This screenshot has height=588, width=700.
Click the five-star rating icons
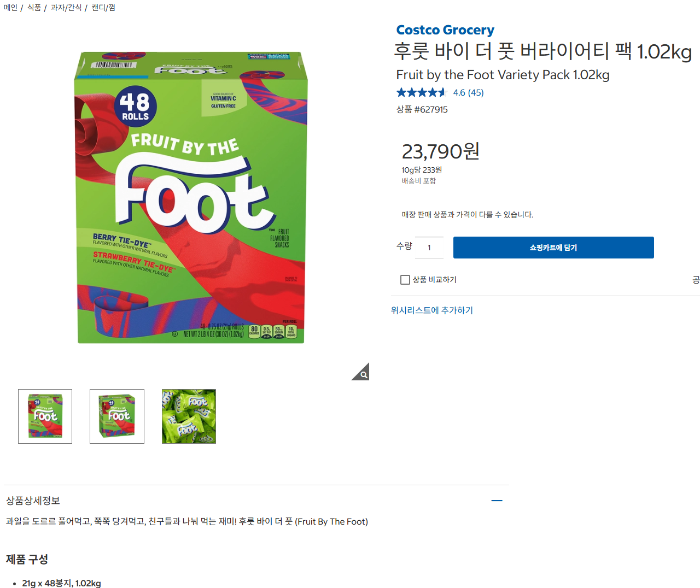coord(421,92)
